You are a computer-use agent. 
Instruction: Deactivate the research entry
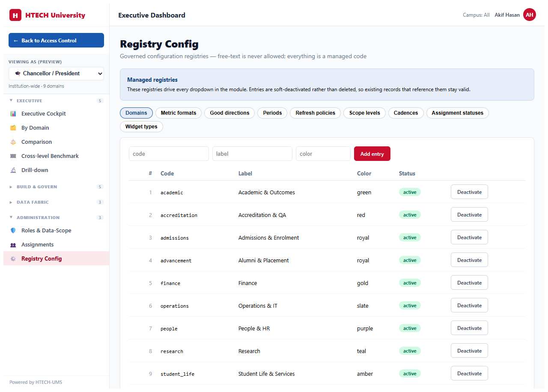coord(469,351)
